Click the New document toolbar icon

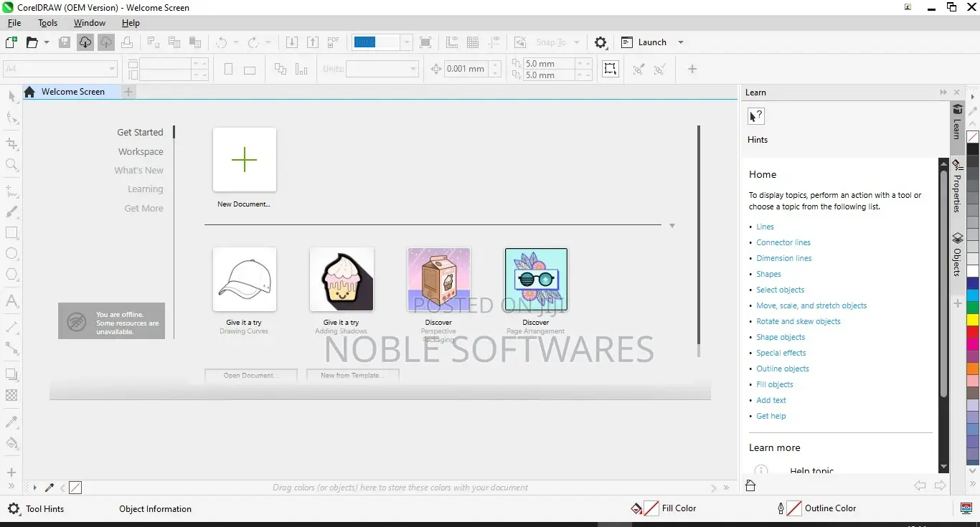click(x=11, y=42)
